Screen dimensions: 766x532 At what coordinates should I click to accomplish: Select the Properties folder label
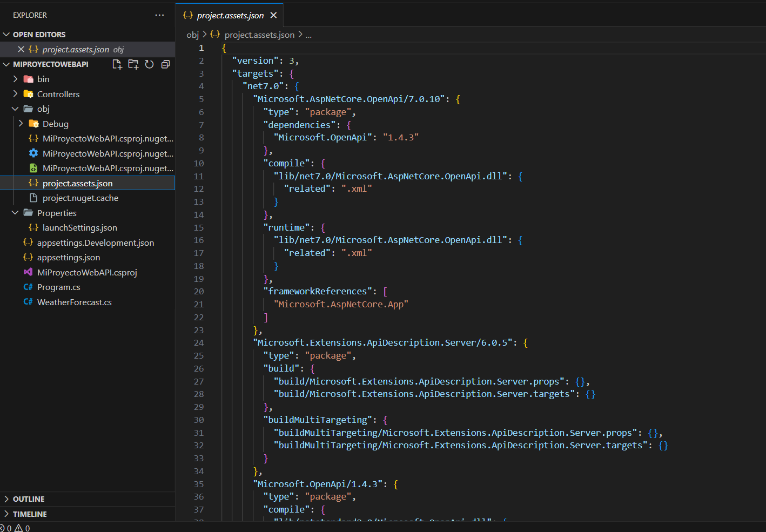[x=57, y=213]
